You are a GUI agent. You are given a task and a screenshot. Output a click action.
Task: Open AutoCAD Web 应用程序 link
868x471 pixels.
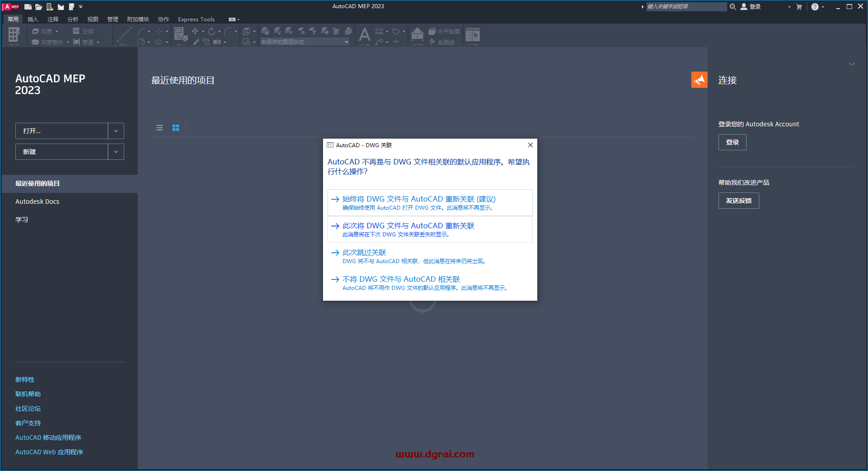click(49, 452)
